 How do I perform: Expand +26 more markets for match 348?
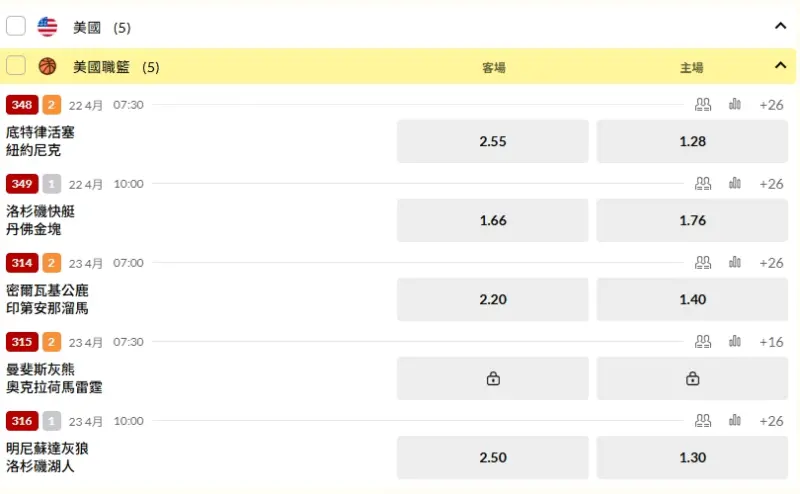[771, 105]
